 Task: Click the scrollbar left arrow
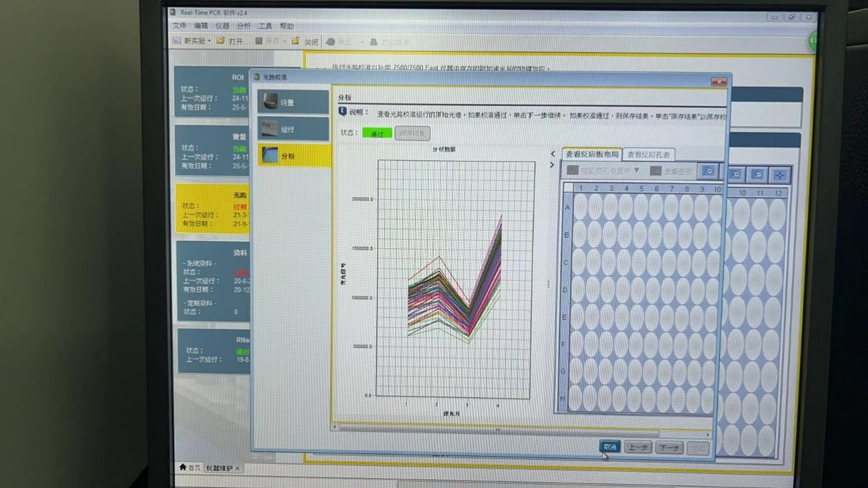click(334, 428)
